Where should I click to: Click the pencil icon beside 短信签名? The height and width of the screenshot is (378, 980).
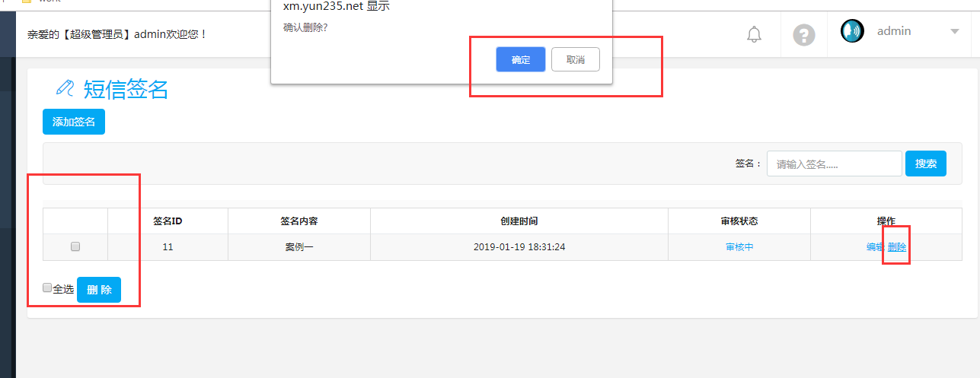[65, 89]
